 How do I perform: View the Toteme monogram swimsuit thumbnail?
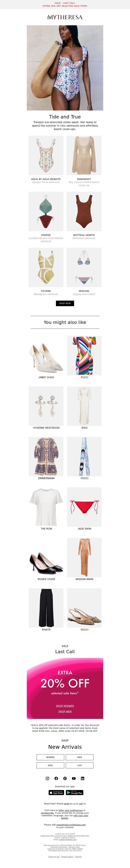pos(46,268)
